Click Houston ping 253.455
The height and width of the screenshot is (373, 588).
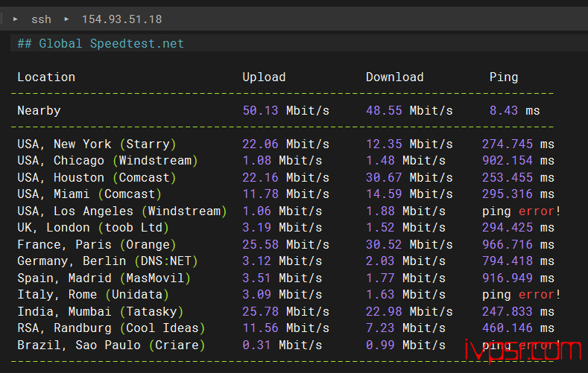[507, 177]
